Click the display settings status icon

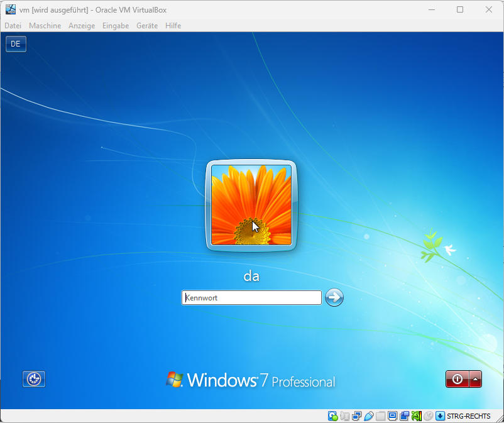(x=393, y=415)
